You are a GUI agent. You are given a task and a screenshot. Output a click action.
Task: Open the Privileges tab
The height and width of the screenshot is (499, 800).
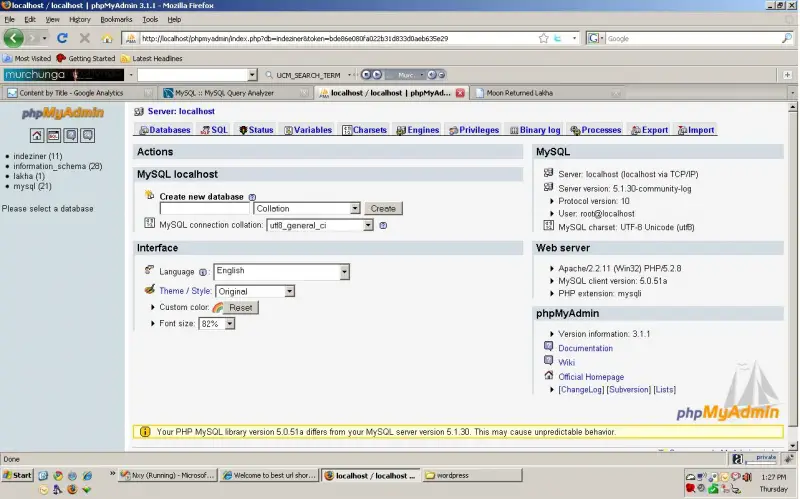(474, 130)
